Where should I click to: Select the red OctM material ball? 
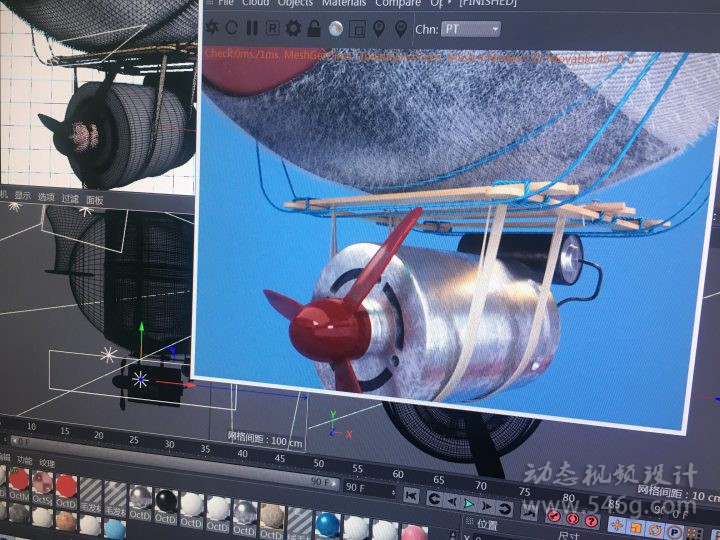[17, 482]
